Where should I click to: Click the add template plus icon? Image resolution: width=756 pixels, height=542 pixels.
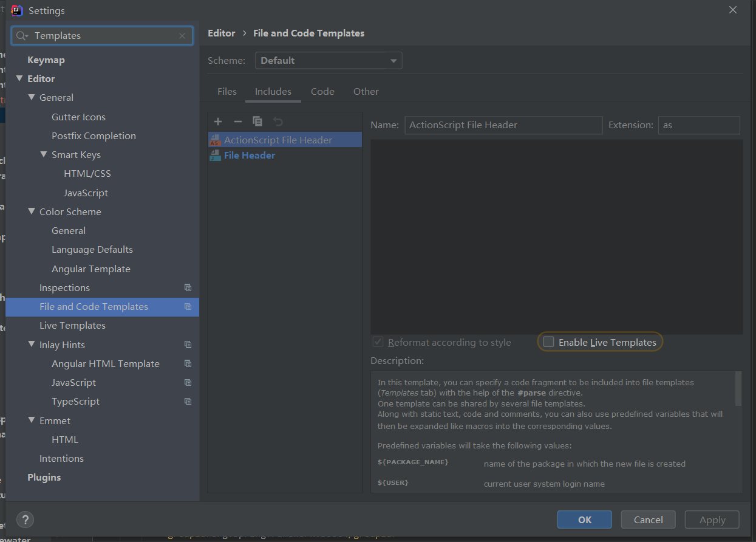click(218, 122)
